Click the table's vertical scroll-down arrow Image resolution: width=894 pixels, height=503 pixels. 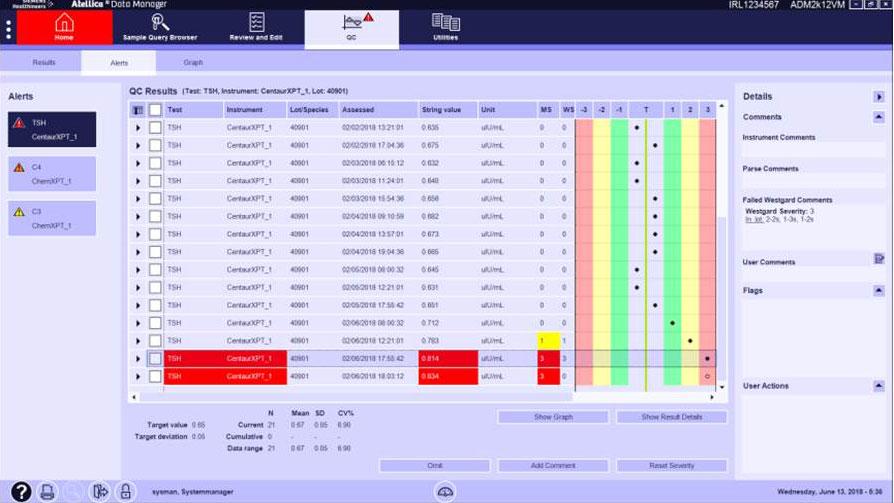point(722,387)
